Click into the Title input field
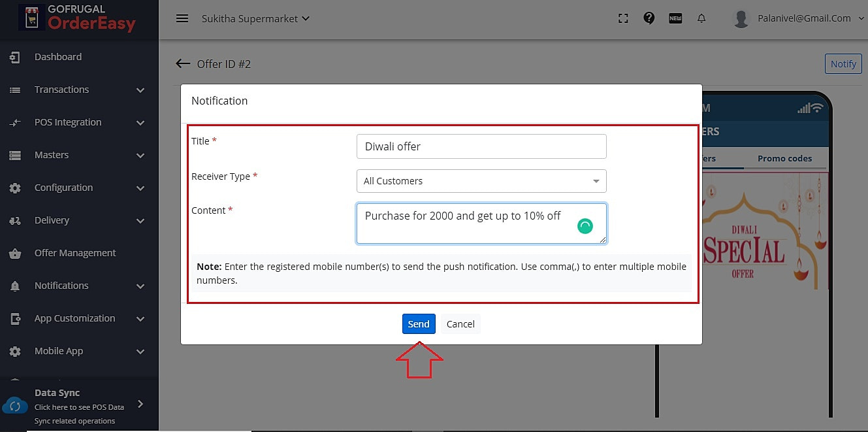This screenshot has width=868, height=432. (x=481, y=146)
